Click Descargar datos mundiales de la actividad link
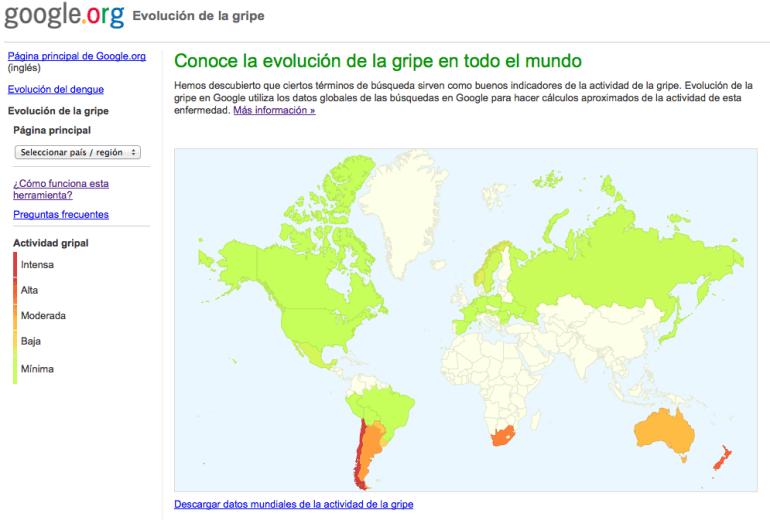The height and width of the screenshot is (520, 770). coord(294,504)
